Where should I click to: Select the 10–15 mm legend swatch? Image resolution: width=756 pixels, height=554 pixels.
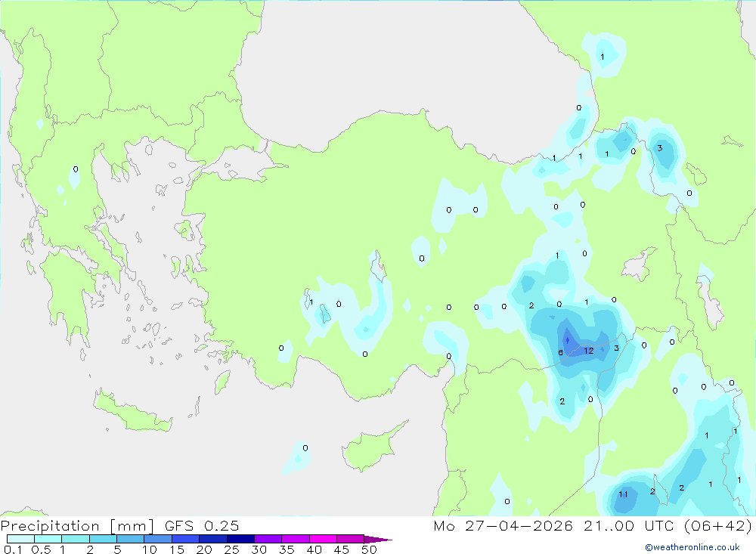pos(158,539)
